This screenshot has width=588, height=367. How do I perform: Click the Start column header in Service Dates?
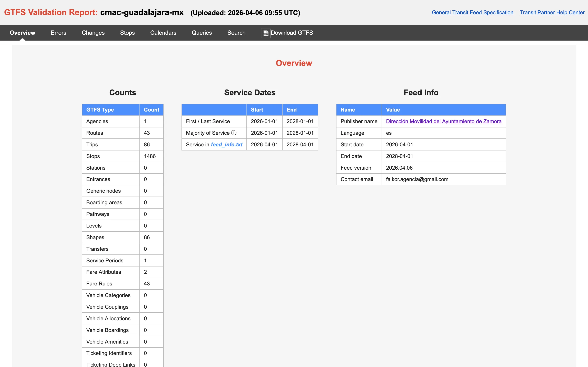pyautogui.click(x=264, y=110)
